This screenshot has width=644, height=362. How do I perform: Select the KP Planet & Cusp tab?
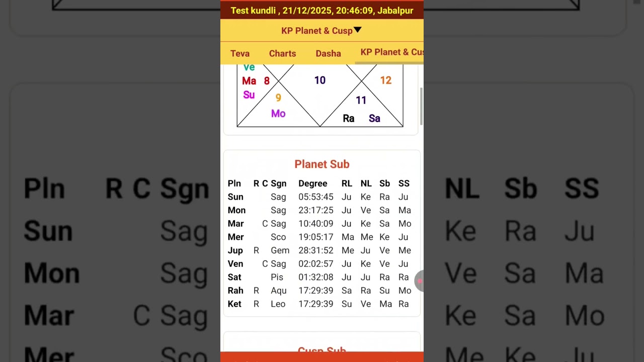(x=391, y=52)
